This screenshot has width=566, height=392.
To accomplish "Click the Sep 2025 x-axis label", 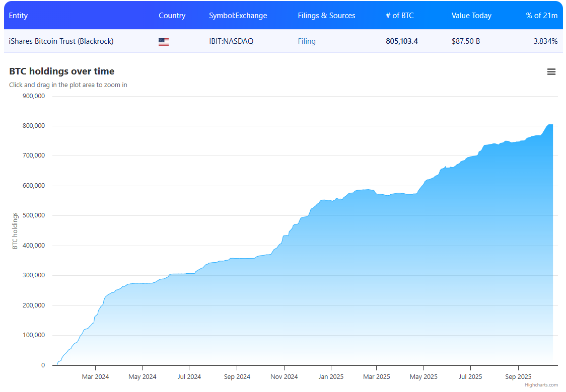I will tap(518, 376).
